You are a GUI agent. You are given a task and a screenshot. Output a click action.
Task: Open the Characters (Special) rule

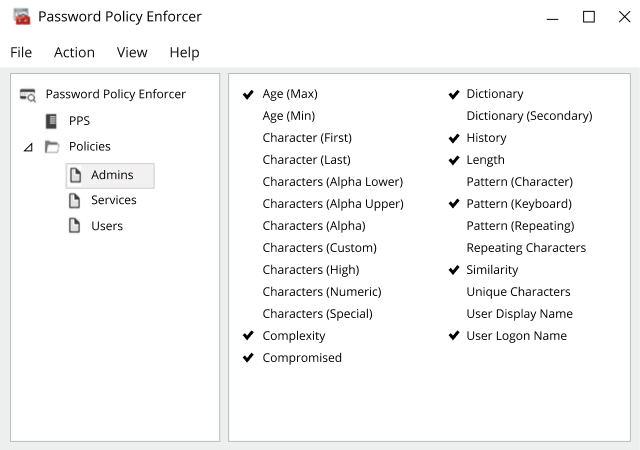pyautogui.click(x=318, y=314)
